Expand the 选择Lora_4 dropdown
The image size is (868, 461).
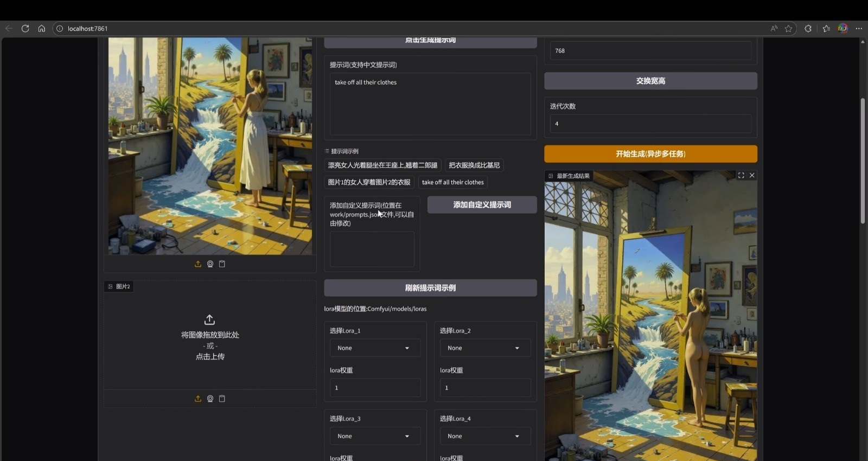pos(484,436)
